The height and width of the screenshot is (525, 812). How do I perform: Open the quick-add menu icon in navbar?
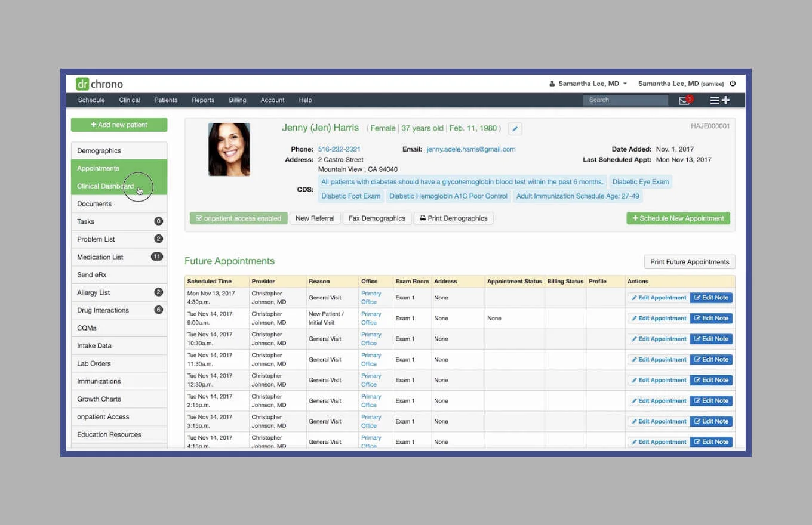(x=719, y=100)
